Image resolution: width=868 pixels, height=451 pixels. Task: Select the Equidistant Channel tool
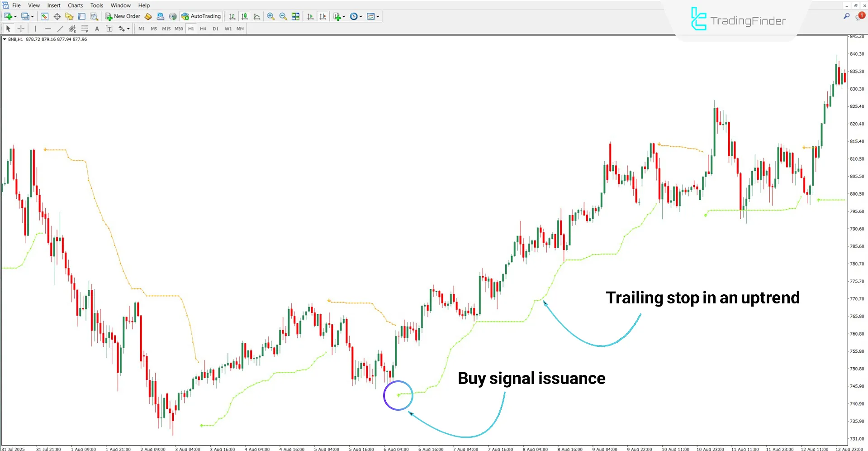(72, 29)
